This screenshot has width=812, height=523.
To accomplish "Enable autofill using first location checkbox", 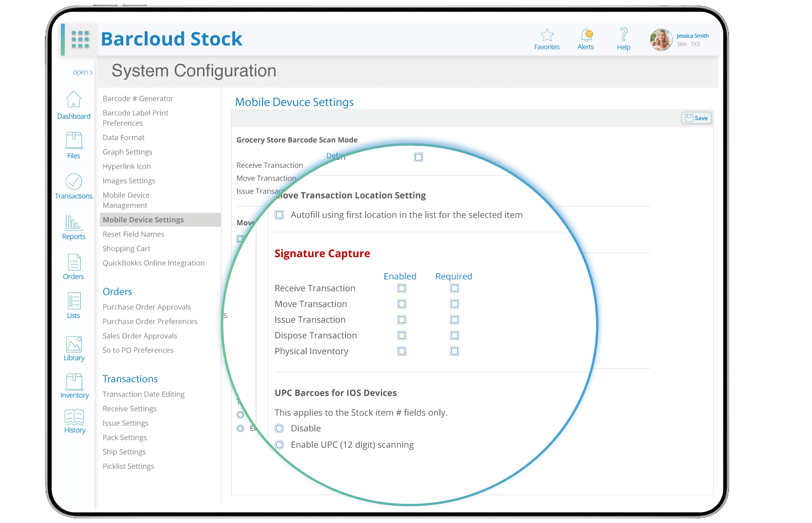I will pyautogui.click(x=280, y=215).
